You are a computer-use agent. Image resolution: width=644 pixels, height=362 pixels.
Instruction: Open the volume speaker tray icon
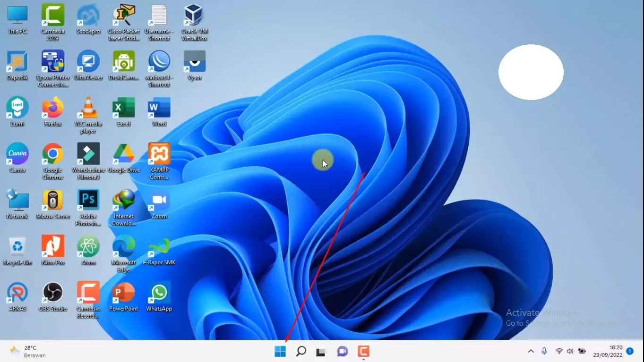(570, 351)
